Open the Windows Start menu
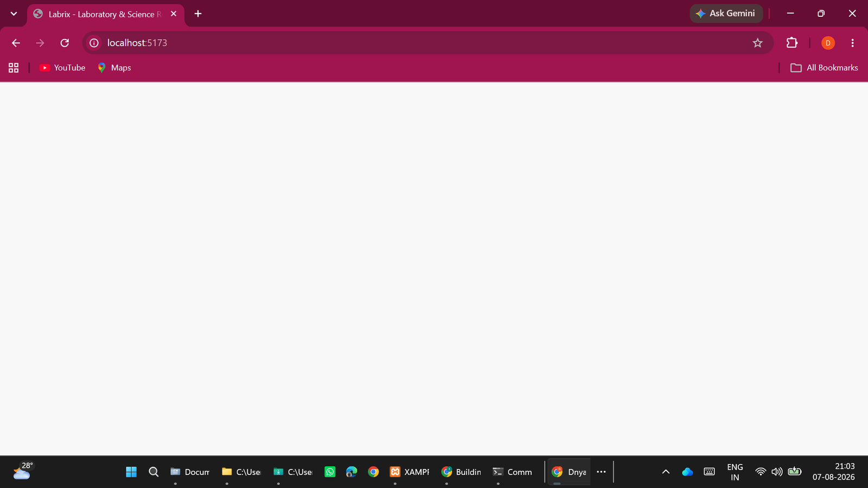 pyautogui.click(x=131, y=472)
